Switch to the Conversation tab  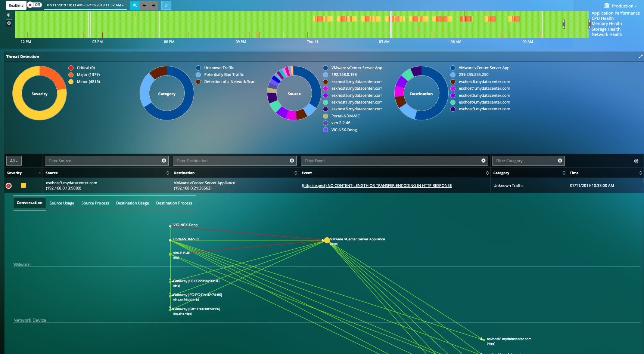(x=29, y=203)
